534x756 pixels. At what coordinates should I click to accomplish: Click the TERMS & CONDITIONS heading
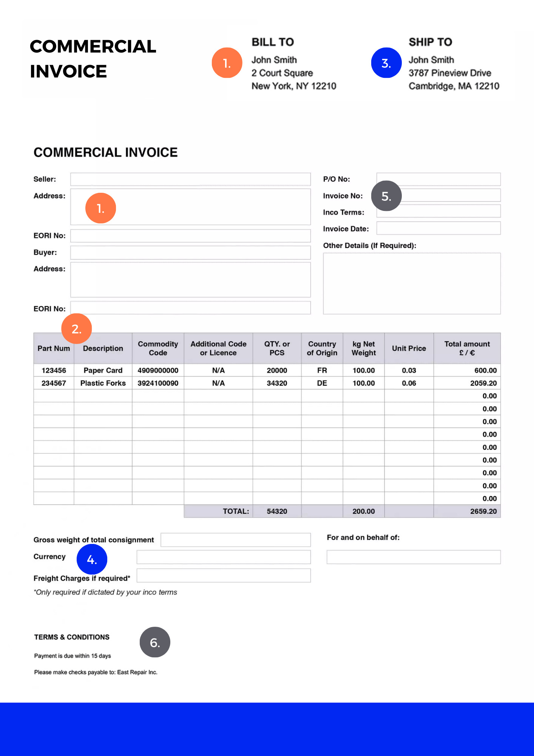pos(72,637)
